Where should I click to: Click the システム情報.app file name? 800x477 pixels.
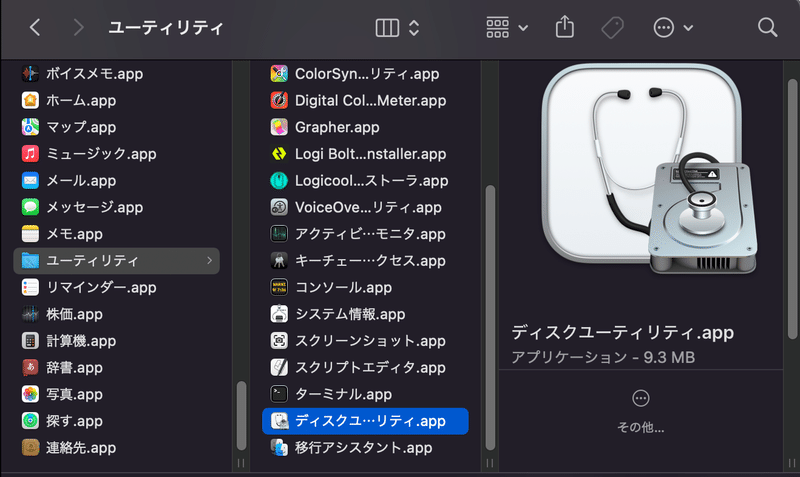pyautogui.click(x=350, y=314)
